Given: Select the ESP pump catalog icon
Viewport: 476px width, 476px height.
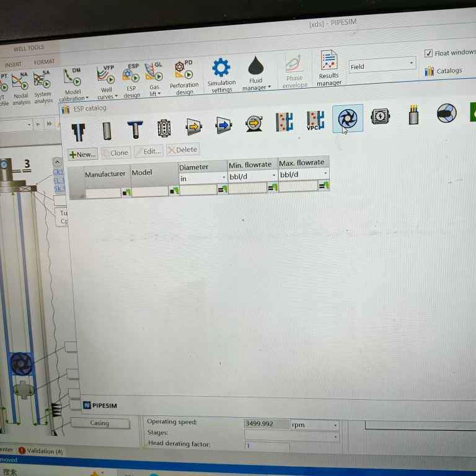Looking at the screenshot, I should (x=348, y=118).
